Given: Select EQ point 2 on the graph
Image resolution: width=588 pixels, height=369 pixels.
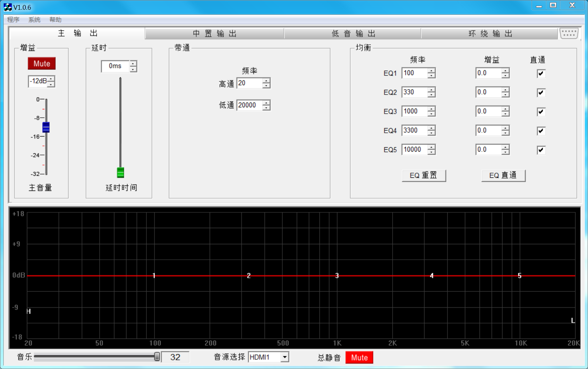Looking at the screenshot, I should click(x=249, y=276).
